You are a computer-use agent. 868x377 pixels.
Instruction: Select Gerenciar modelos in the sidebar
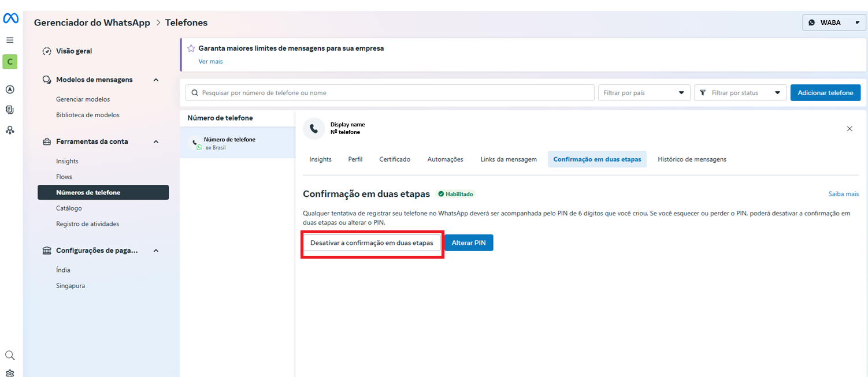click(83, 99)
